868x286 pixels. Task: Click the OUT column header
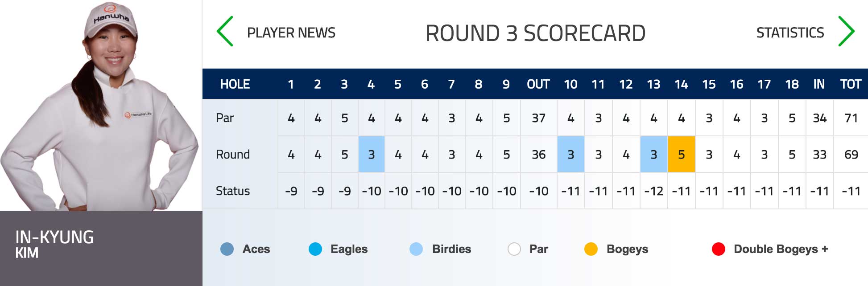coord(538,84)
